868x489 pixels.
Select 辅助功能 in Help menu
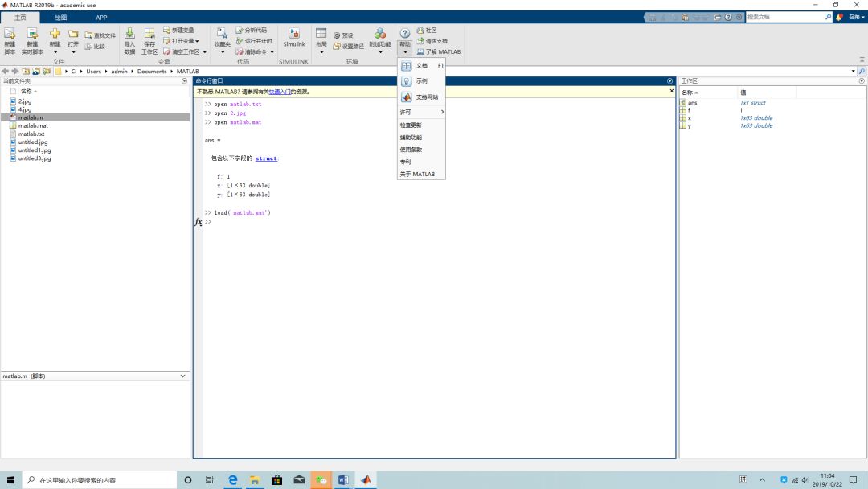[x=421, y=138]
